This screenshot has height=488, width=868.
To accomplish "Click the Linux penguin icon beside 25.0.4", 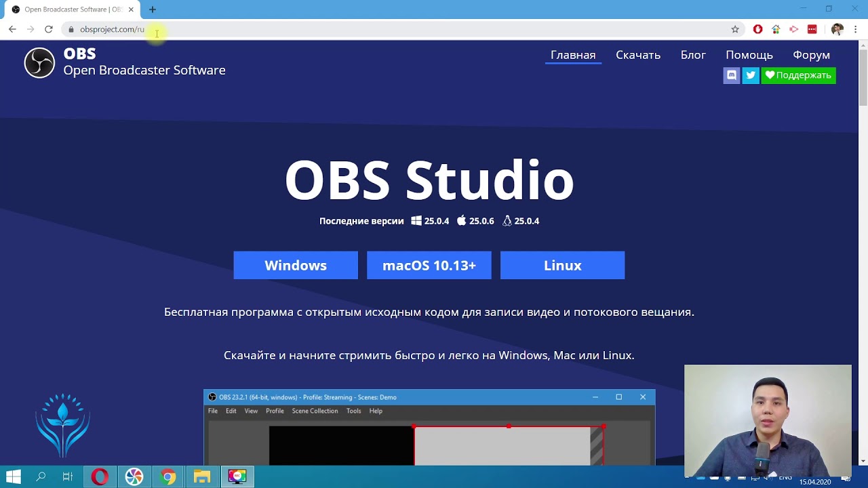I will (x=507, y=221).
